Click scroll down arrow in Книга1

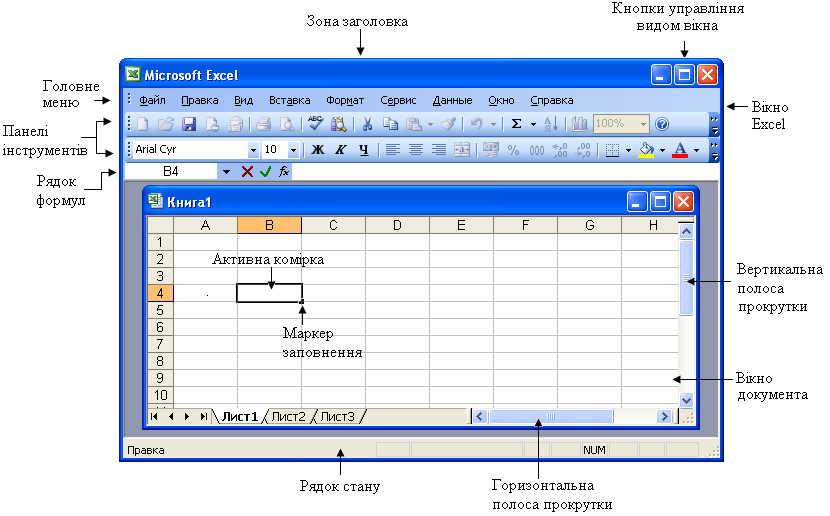point(687,400)
